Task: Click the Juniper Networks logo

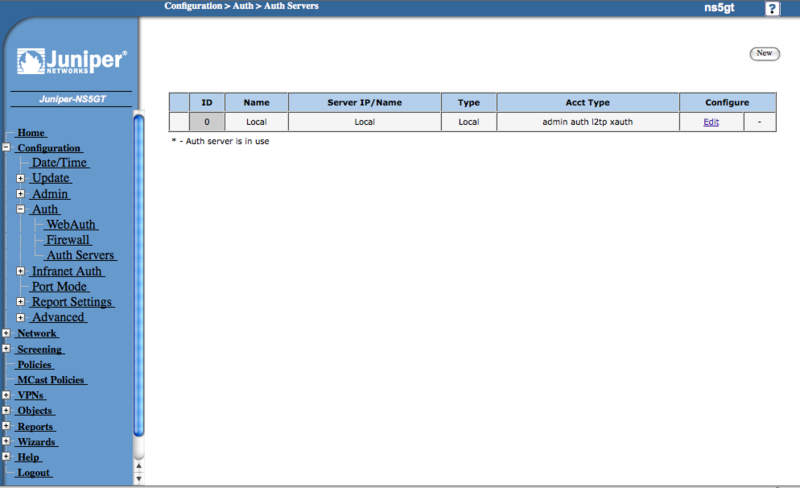Action: click(x=71, y=61)
